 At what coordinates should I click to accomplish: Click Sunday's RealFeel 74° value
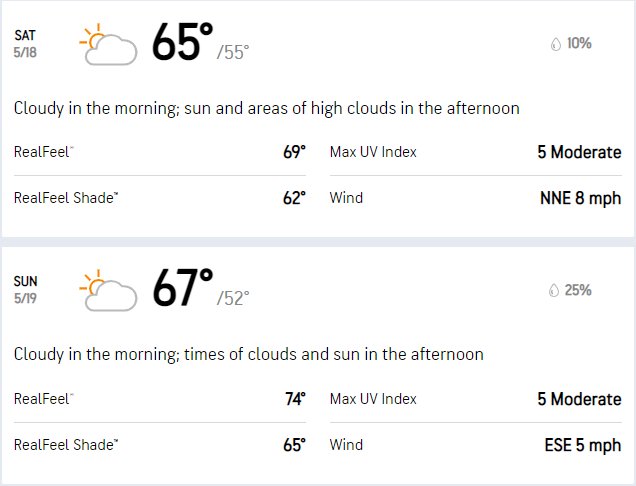(x=295, y=399)
